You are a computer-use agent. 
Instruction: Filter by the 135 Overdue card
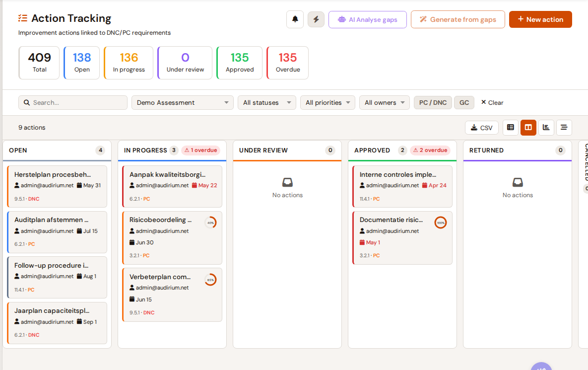pyautogui.click(x=288, y=63)
